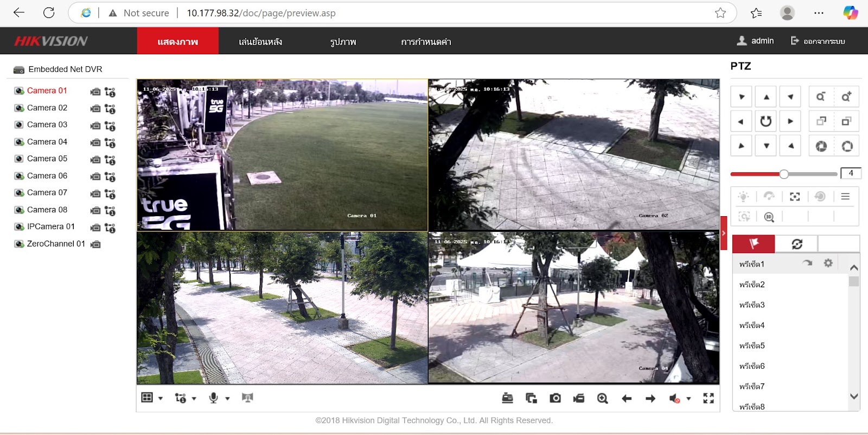Select the patrol cycle tab
Image resolution: width=868 pixels, height=435 pixels.
click(x=796, y=244)
